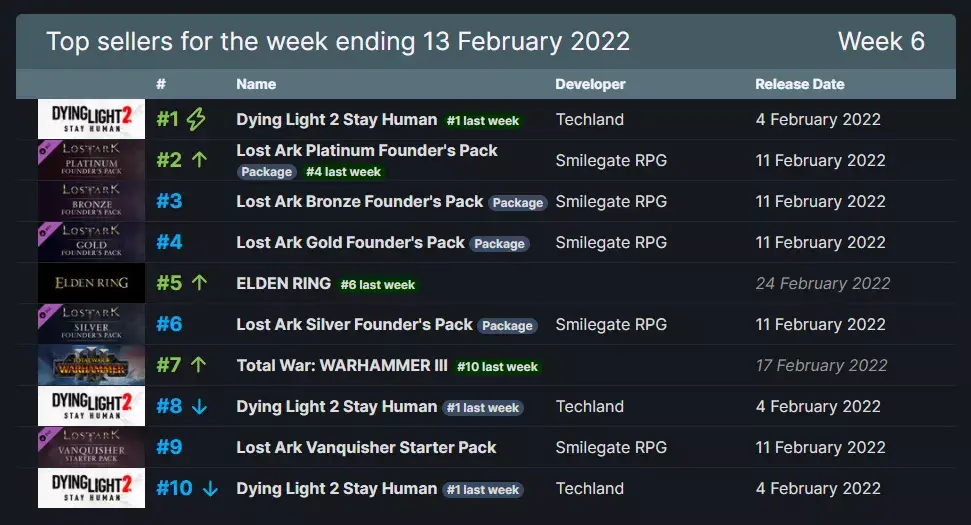
Task: Open the Lost Ark Gold Founder's Pack link
Action: [350, 242]
